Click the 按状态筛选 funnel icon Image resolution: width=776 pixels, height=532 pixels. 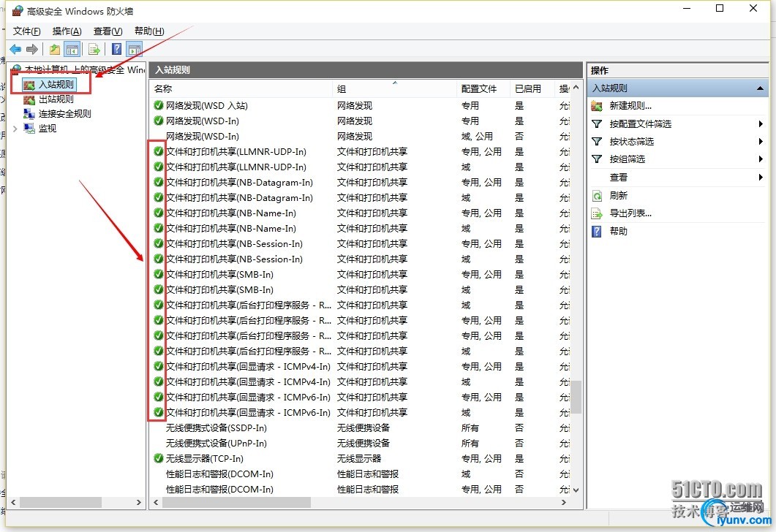[598, 142]
